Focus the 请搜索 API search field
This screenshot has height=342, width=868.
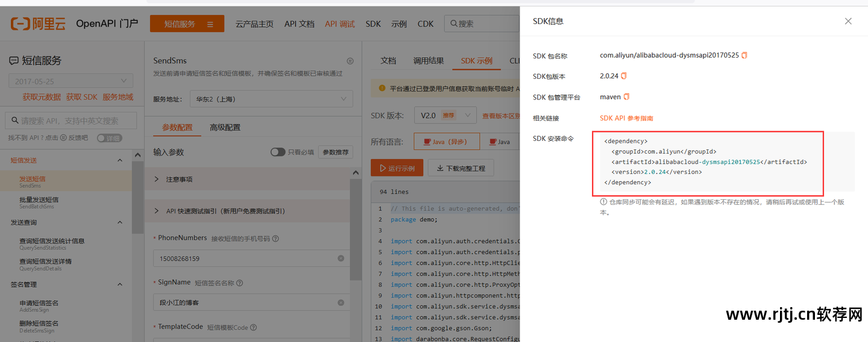point(71,120)
